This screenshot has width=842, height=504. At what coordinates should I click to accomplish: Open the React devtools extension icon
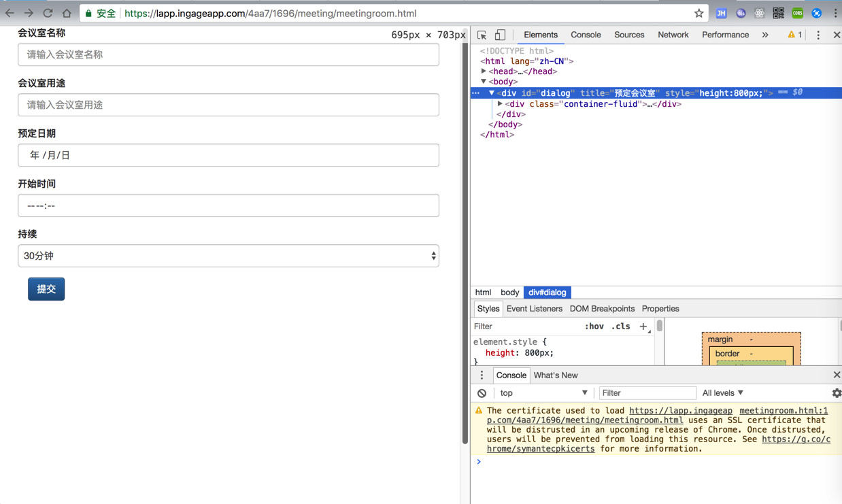pos(760,13)
